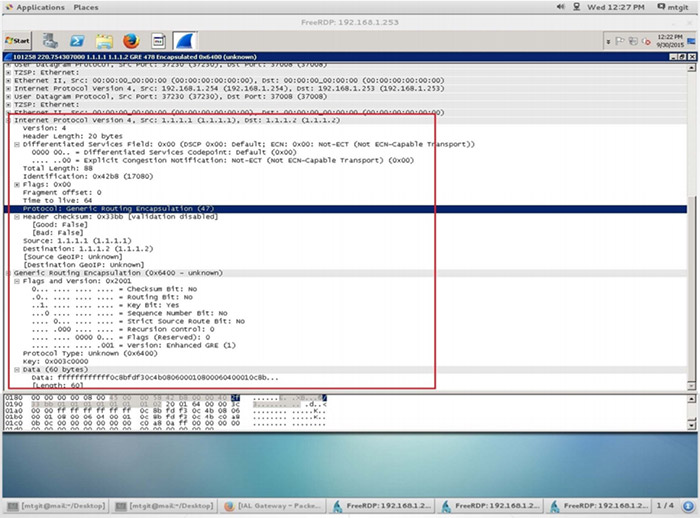Viewport: 700px width, 518px height.
Task: Collapse the Internet Protocol 1.1.1.1 section
Action: [x=8, y=120]
